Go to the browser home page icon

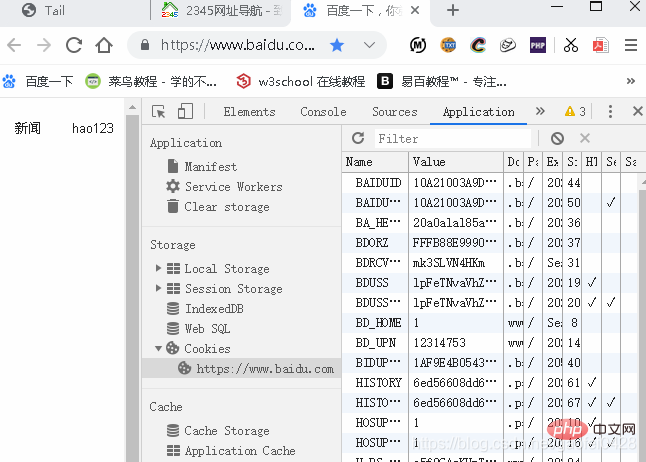click(104, 45)
